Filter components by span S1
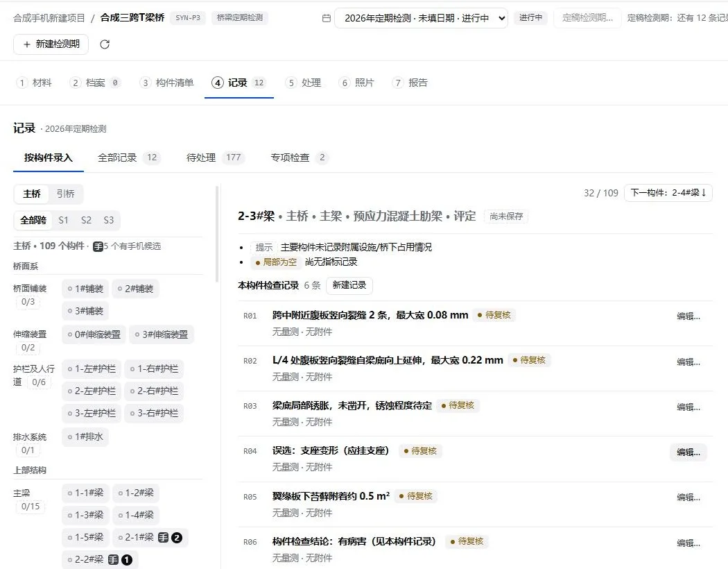The width and height of the screenshot is (728, 569). point(64,220)
